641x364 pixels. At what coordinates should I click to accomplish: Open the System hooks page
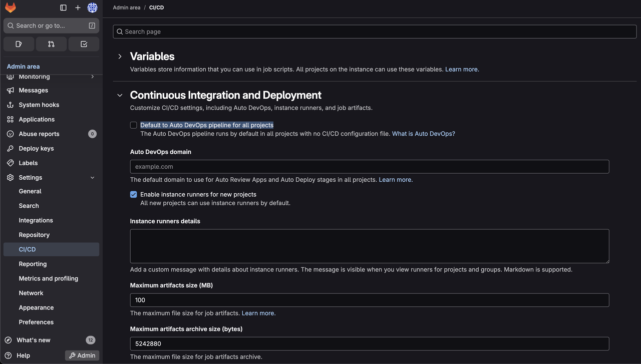[39, 105]
